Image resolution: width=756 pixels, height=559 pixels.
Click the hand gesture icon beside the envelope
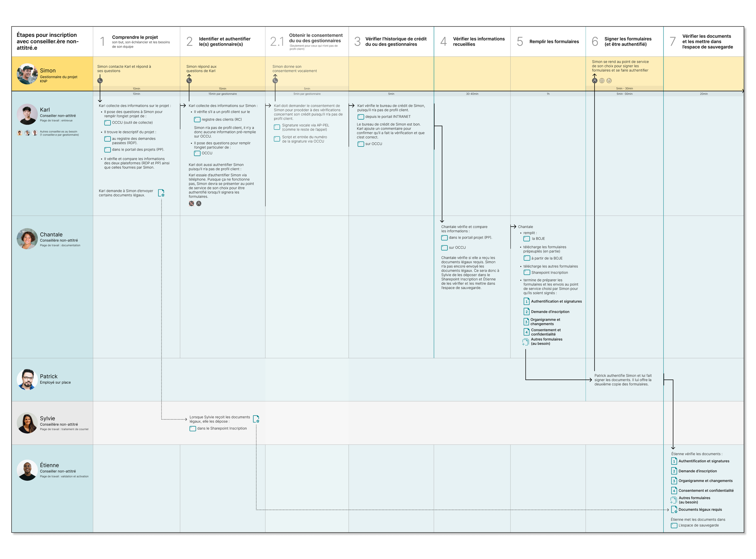coord(609,81)
